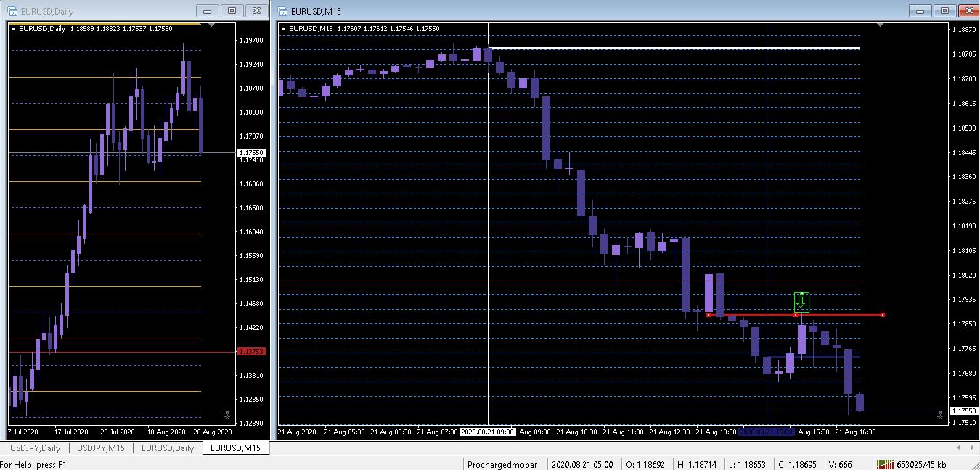Switch to the USDJPY,Daily chart tab
This screenshot has height=470, width=980.
click(34, 448)
